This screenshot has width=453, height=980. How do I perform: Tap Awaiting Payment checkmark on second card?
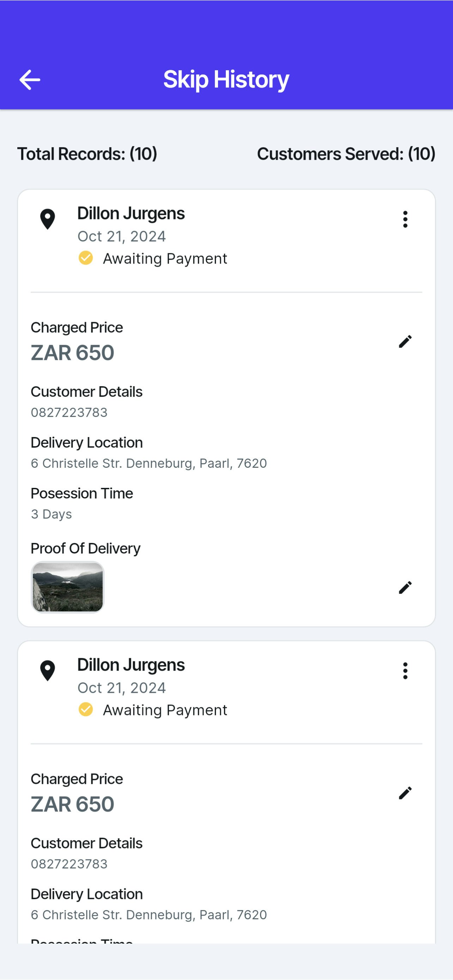(86, 709)
